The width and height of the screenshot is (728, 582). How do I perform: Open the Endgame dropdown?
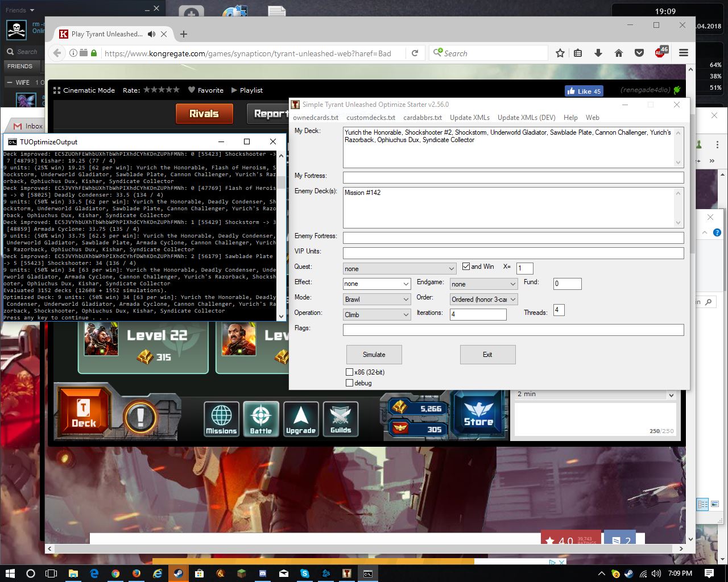[483, 284]
